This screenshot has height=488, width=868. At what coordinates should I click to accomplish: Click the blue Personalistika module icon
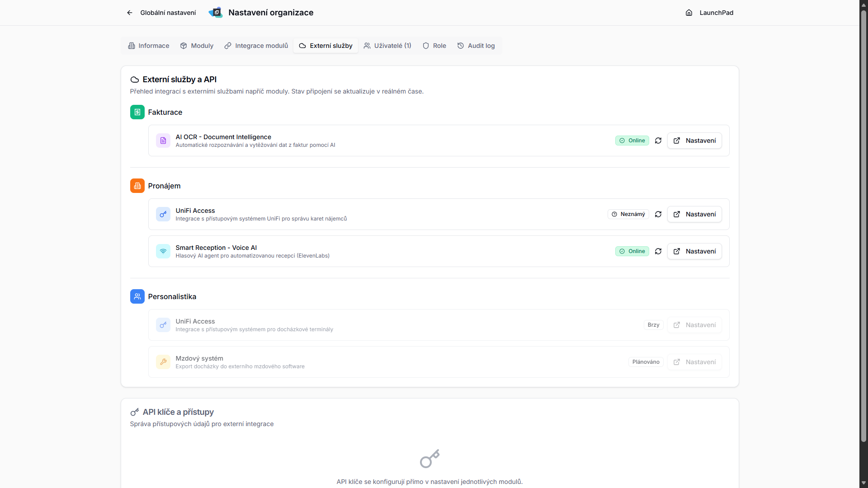[x=137, y=296]
